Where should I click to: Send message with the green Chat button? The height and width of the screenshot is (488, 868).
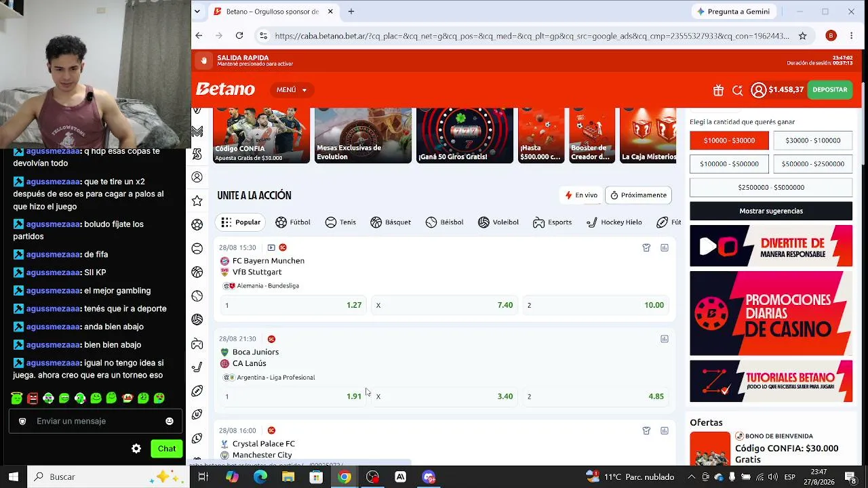pyautogui.click(x=167, y=449)
